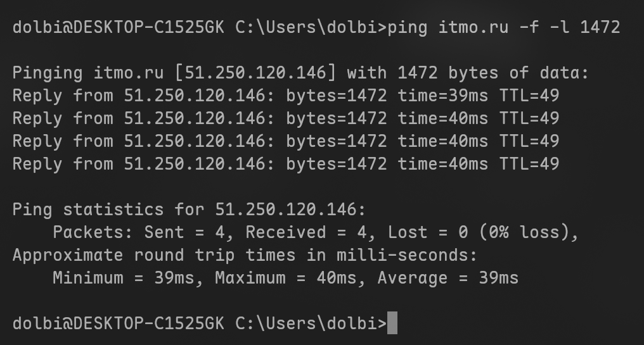Click 'time=40ms' in the third reply line
The image size is (644, 345).
coord(443,141)
